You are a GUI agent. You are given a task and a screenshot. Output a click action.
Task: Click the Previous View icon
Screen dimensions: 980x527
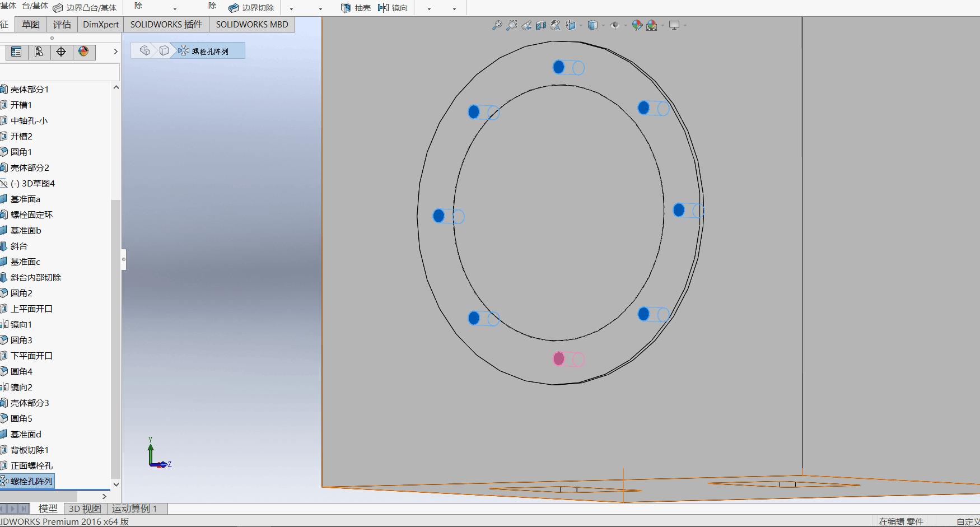tap(526, 25)
